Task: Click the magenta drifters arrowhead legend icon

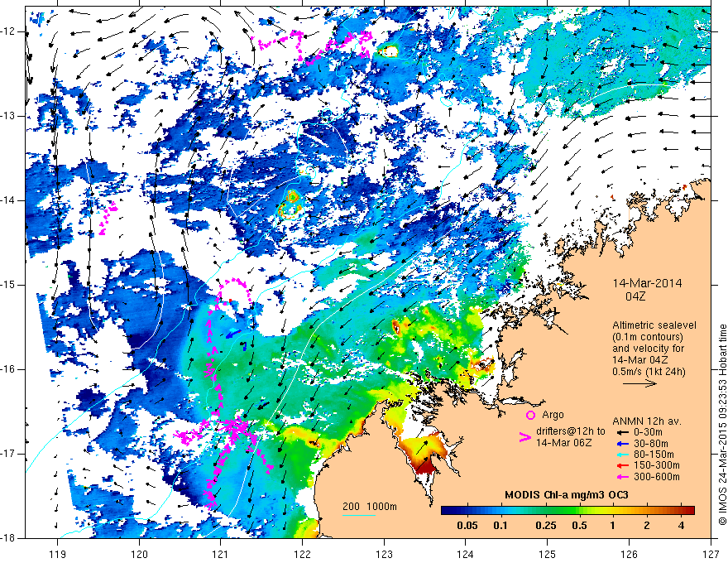Action: point(524,437)
